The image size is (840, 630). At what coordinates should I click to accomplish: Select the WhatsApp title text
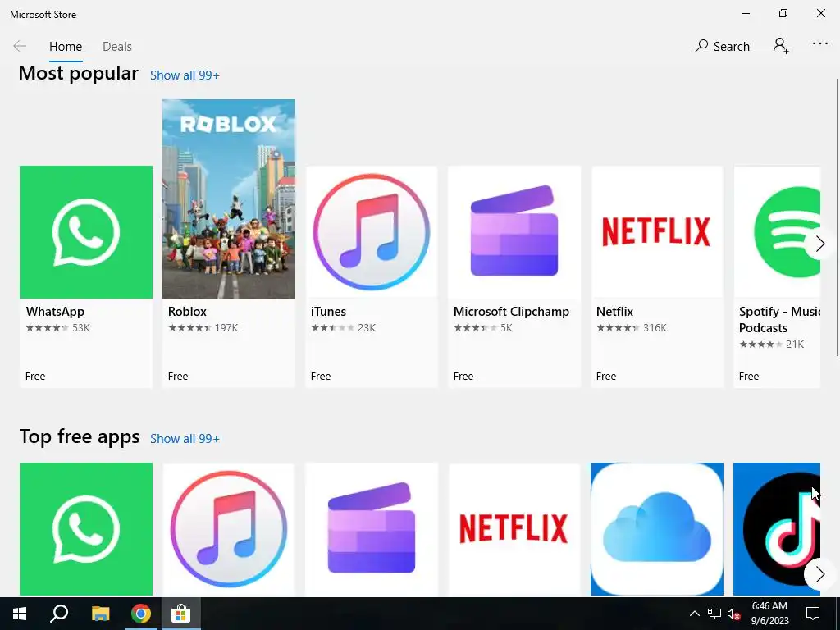click(x=55, y=311)
